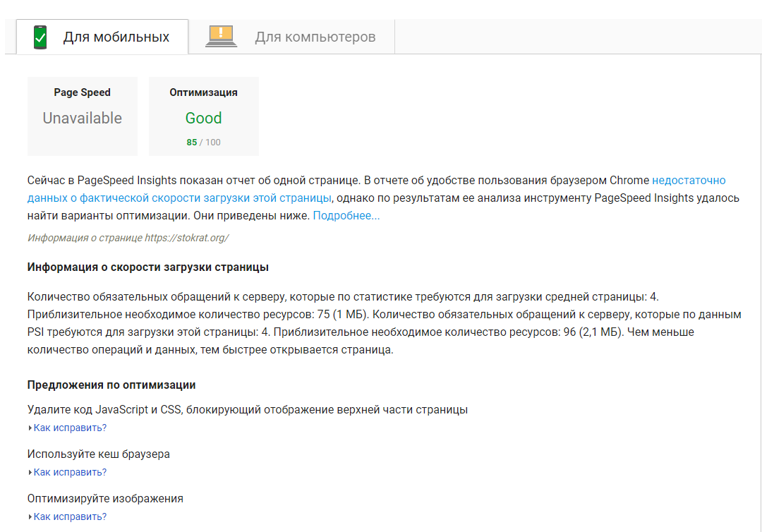The height and width of the screenshot is (532, 762).
Task: Follow the Подробнее... link
Action: click(346, 215)
